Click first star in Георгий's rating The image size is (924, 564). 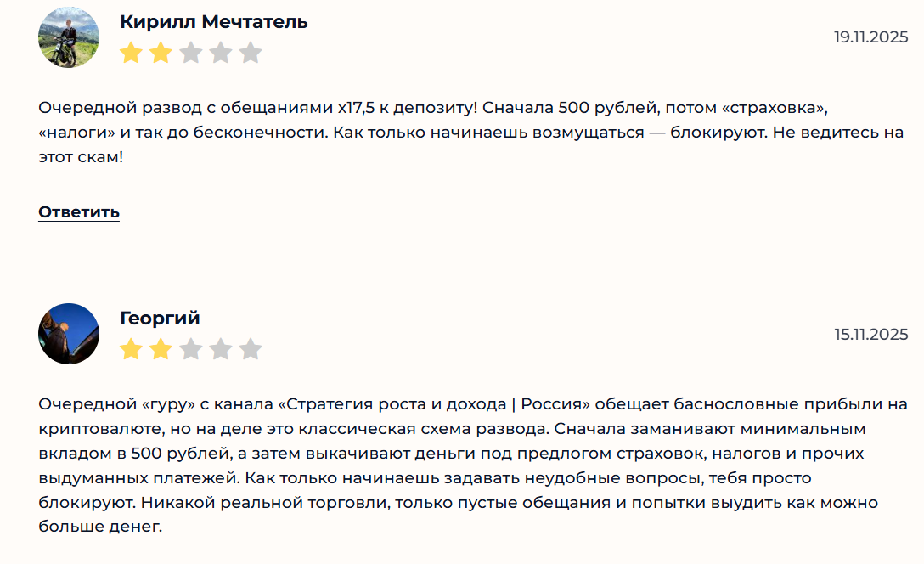131,349
